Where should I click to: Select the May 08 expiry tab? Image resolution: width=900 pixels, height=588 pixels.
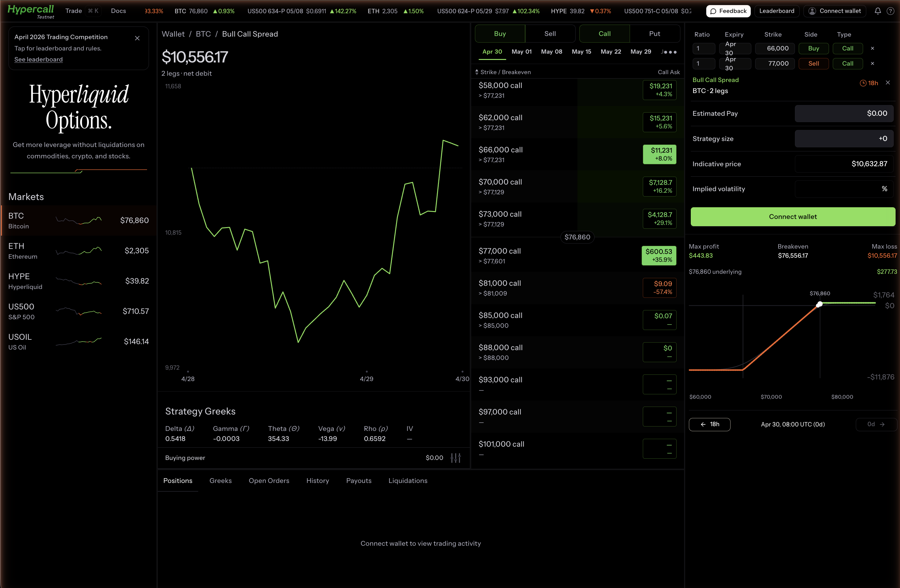pyautogui.click(x=551, y=52)
